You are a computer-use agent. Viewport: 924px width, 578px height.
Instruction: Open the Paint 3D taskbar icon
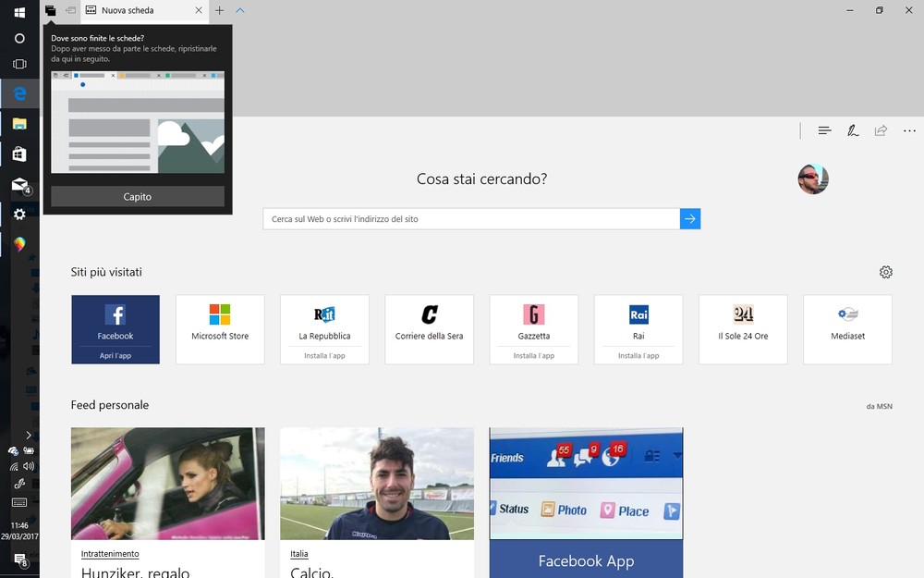19,244
